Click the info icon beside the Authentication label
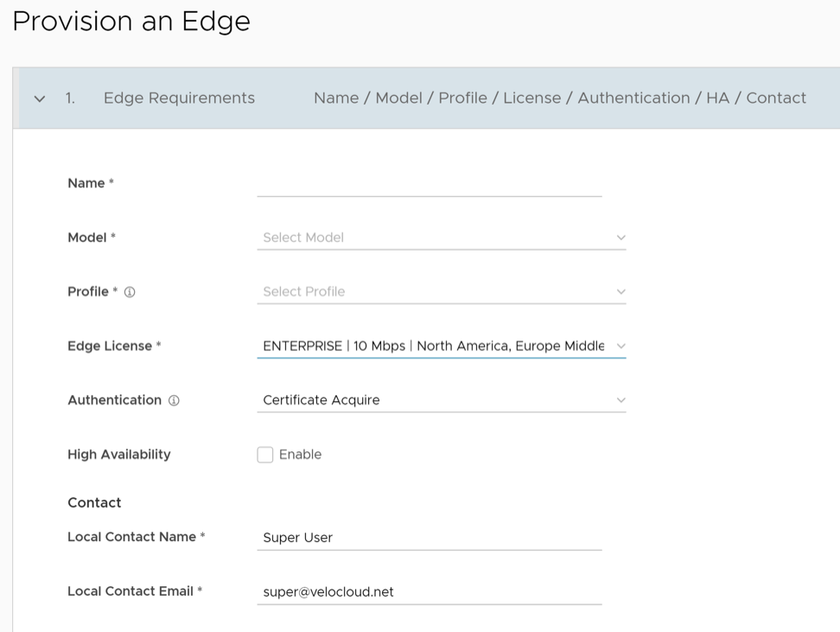 (x=174, y=400)
